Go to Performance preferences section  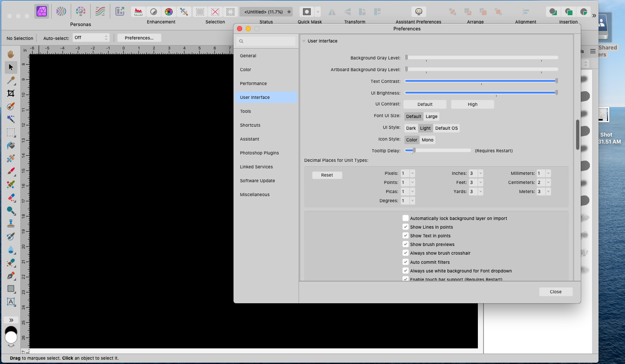click(253, 83)
